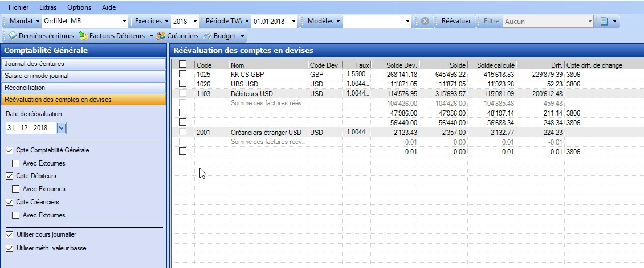Click the Créanciers toolbar icon
The height and width of the screenshot is (268, 644).
(x=161, y=36)
